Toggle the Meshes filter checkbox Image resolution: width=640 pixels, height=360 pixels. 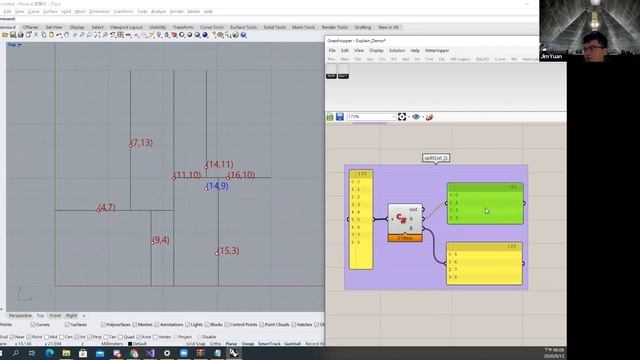pyautogui.click(x=135, y=324)
